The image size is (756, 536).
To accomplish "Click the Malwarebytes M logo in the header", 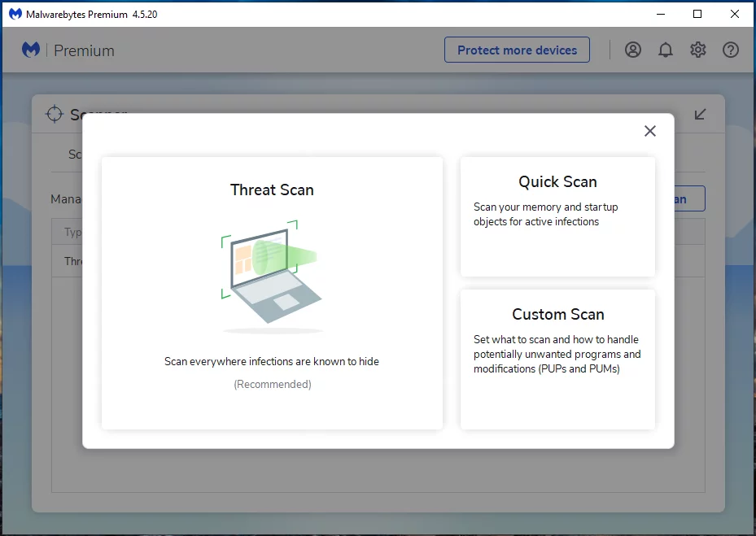I will 30,49.
